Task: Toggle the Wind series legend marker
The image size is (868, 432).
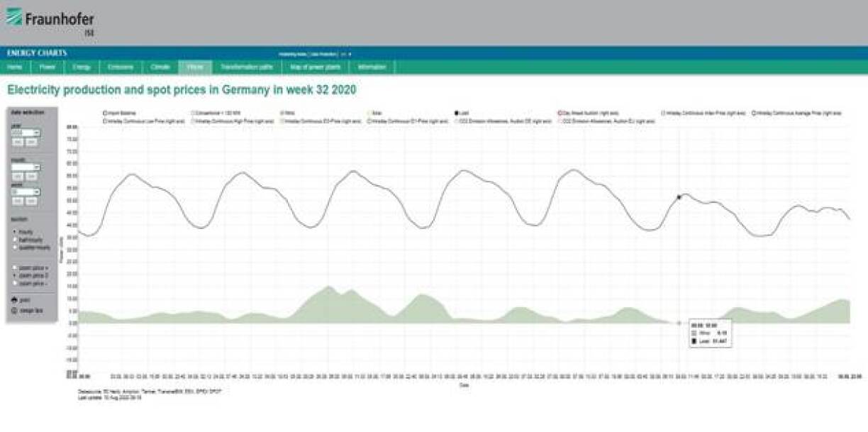Action: (x=282, y=113)
